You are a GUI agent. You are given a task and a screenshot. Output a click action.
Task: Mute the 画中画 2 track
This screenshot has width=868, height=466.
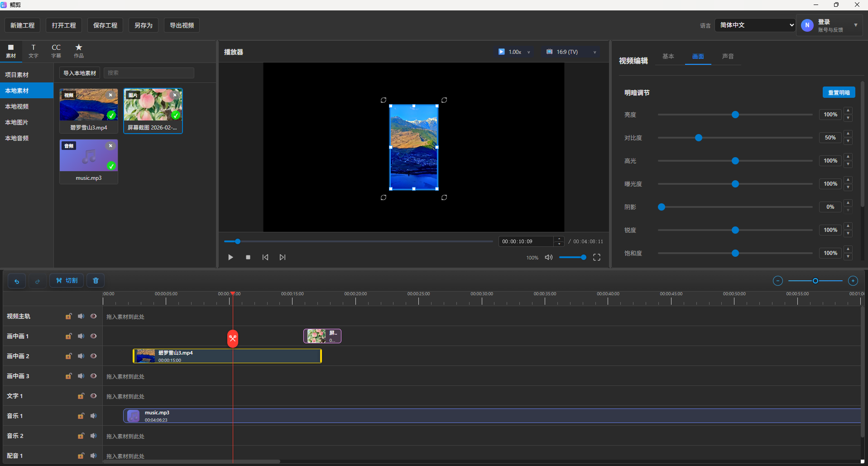(x=81, y=356)
